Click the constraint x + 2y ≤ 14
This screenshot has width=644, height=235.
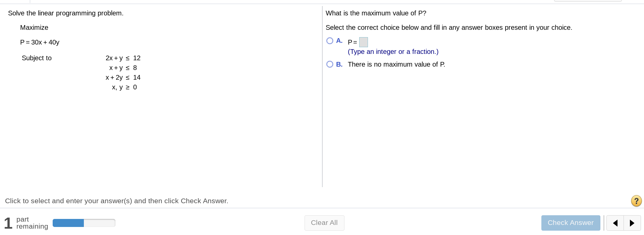click(x=123, y=77)
